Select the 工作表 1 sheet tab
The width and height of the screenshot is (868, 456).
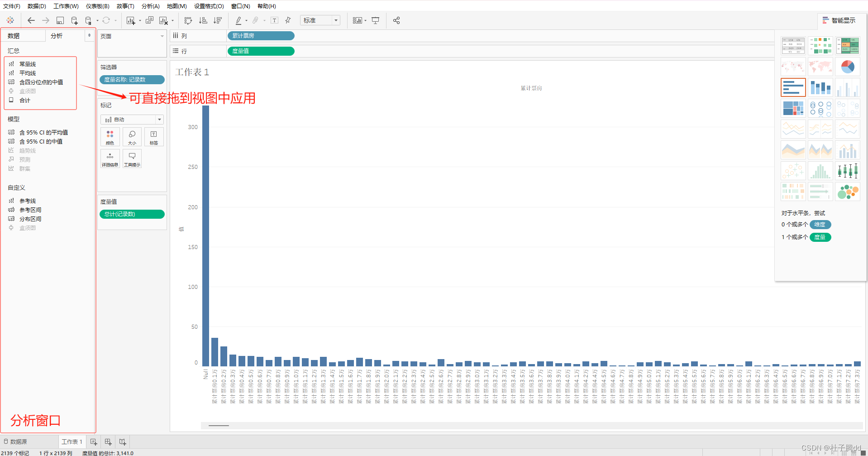72,442
